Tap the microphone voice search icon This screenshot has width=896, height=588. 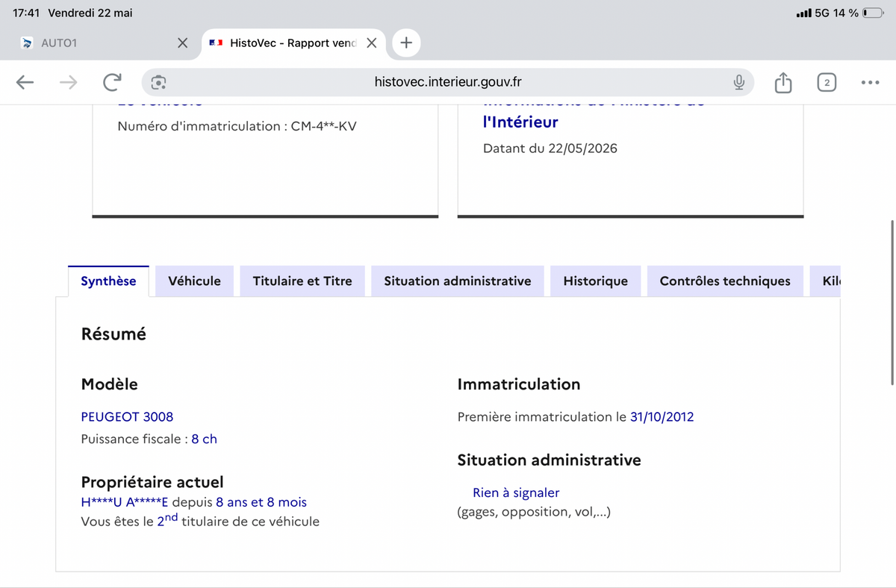point(738,82)
